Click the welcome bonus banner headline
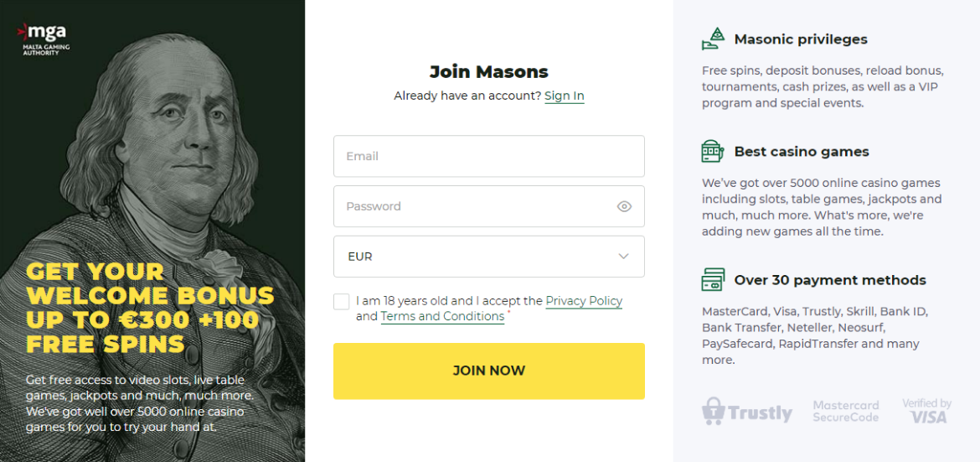The height and width of the screenshot is (462, 980). (150, 308)
